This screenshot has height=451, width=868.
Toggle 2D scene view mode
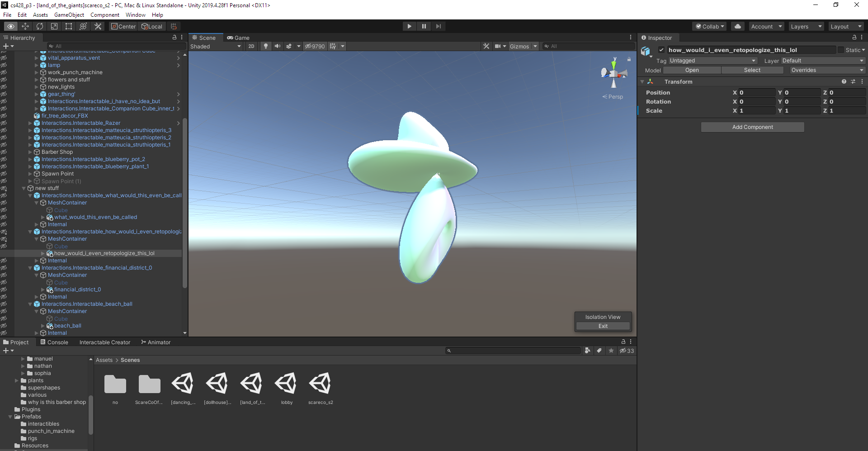[x=251, y=46]
